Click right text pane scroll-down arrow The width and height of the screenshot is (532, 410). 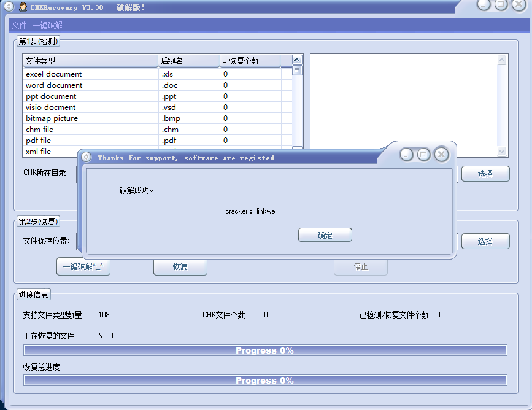pos(502,151)
